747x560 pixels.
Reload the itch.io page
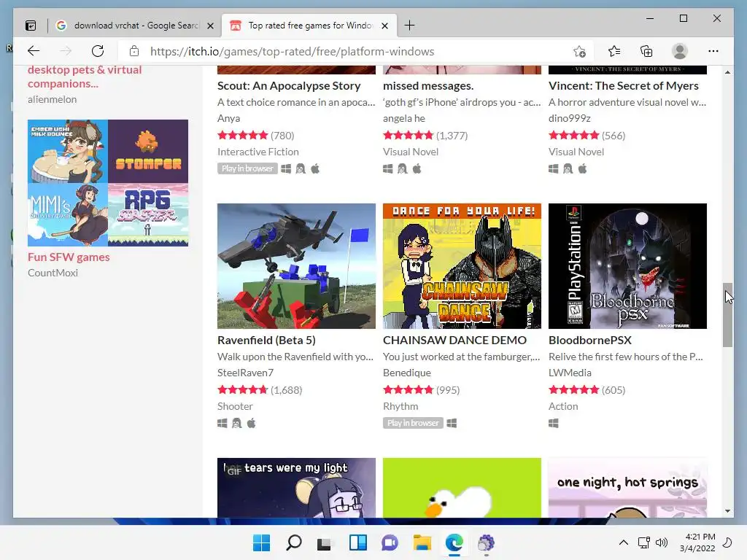point(98,51)
